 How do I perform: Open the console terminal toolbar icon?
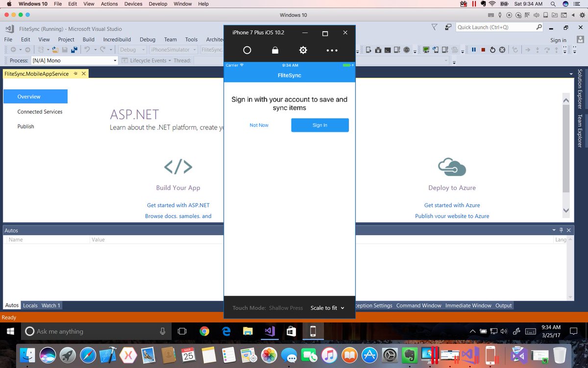tap(387, 50)
